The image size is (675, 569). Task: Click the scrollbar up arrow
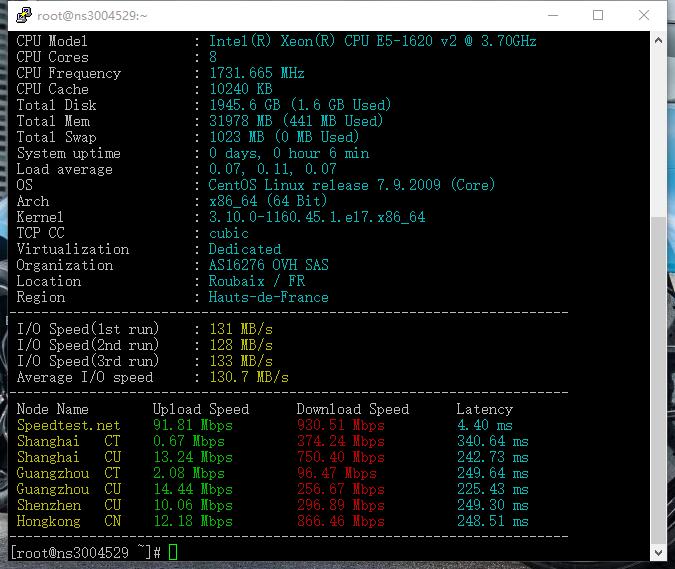tap(658, 42)
